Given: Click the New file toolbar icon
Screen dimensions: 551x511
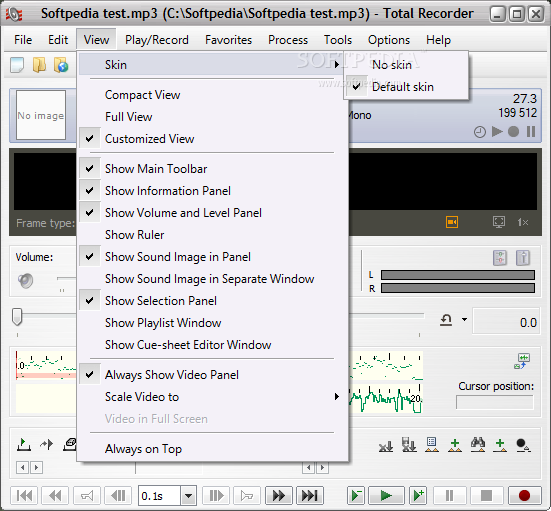Looking at the screenshot, I should point(17,65).
